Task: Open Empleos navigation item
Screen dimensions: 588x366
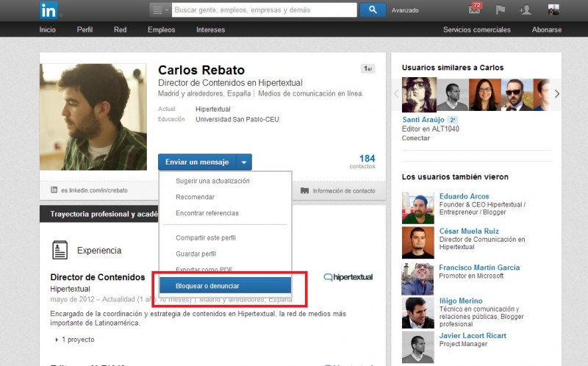Action: 161,29
